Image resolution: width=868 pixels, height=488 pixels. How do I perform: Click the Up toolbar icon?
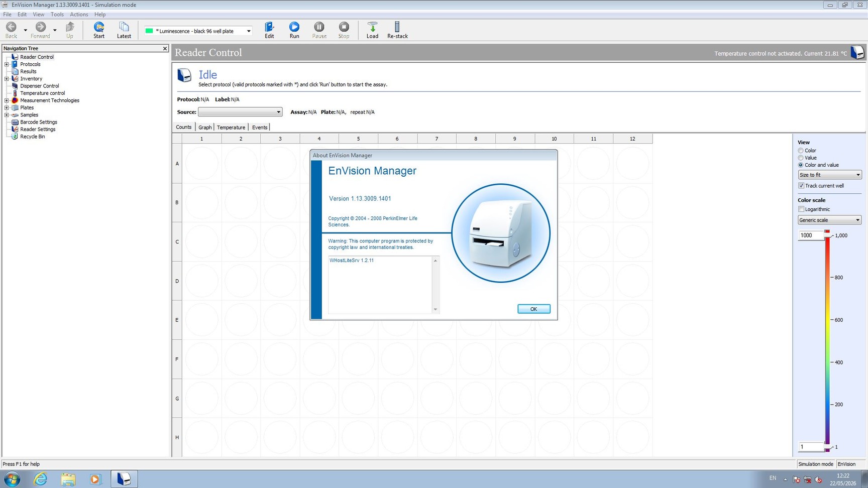[70, 30]
